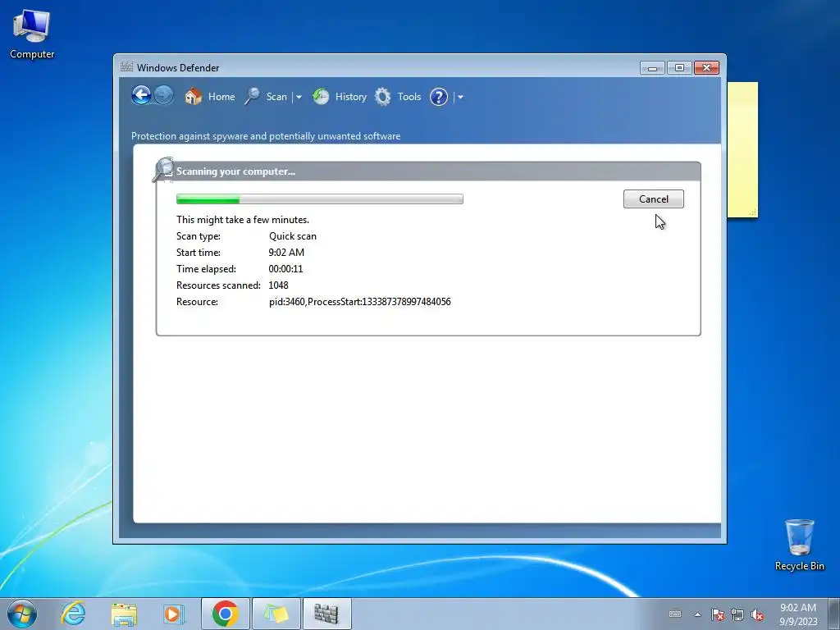Click the Home house icon
The image size is (840, 630).
(194, 97)
